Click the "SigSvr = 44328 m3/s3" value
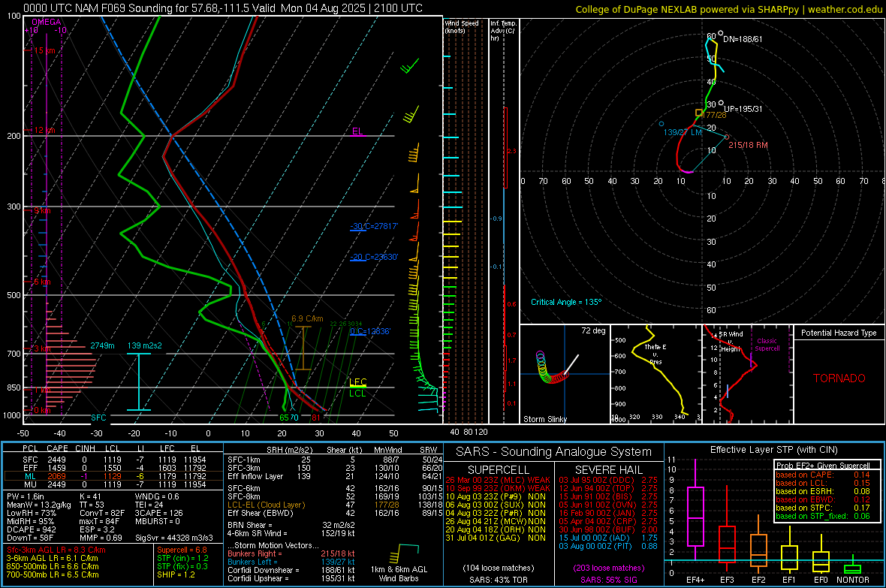The width and height of the screenshot is (886, 588). coord(174,538)
